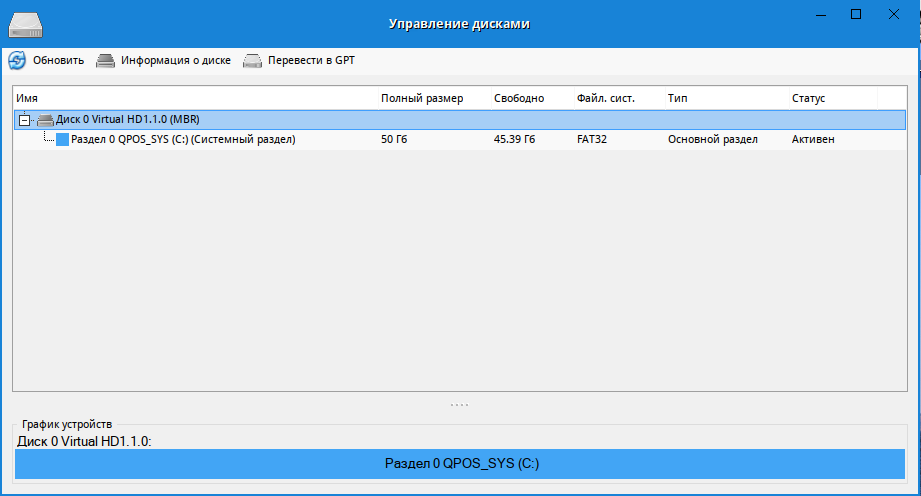Maximize the Управление дисками window
The width and height of the screenshot is (921, 496).
point(856,15)
